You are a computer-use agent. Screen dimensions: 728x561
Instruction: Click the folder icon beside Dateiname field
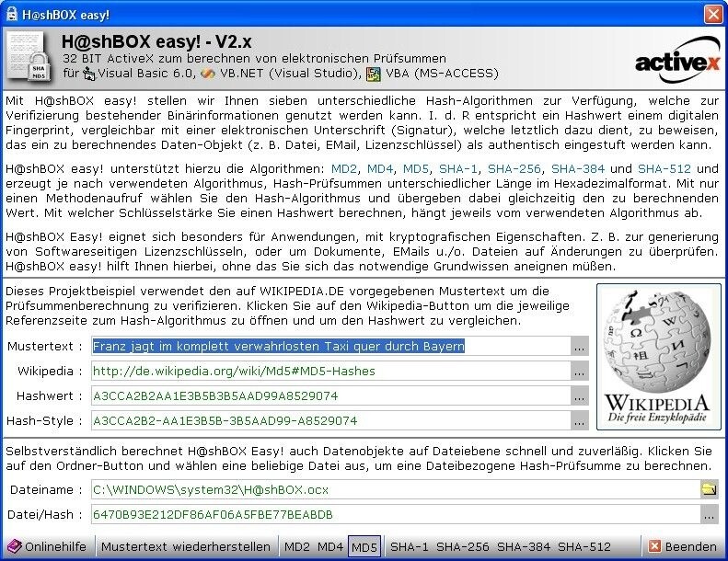(x=709, y=490)
